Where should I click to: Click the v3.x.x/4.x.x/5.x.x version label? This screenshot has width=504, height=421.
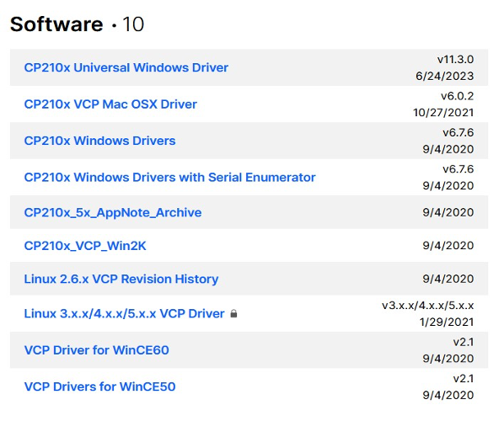[x=428, y=306]
